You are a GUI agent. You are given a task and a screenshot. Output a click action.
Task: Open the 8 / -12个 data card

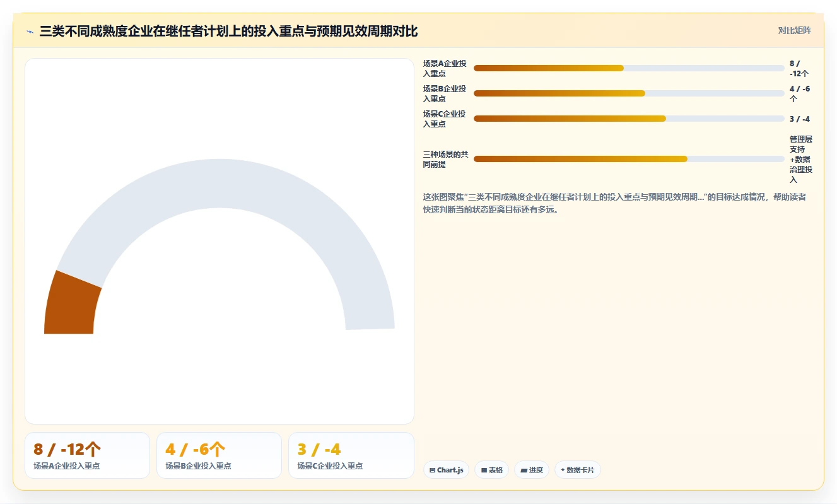[87, 455]
